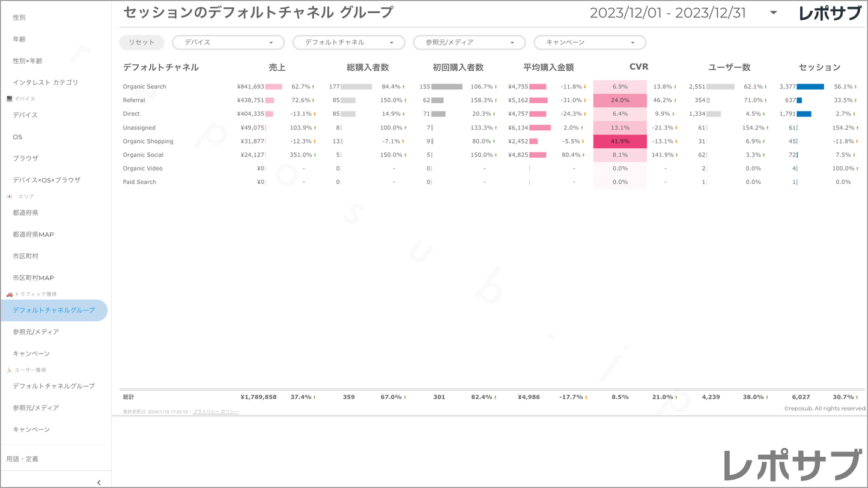Collapse the sidebar with the left chevron
The height and width of the screenshot is (488, 868).
point(99,482)
